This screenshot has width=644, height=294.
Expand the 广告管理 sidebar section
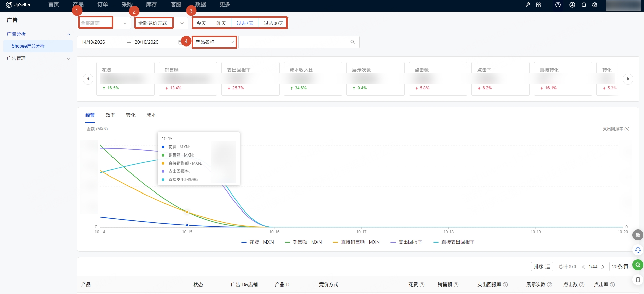[x=38, y=58]
